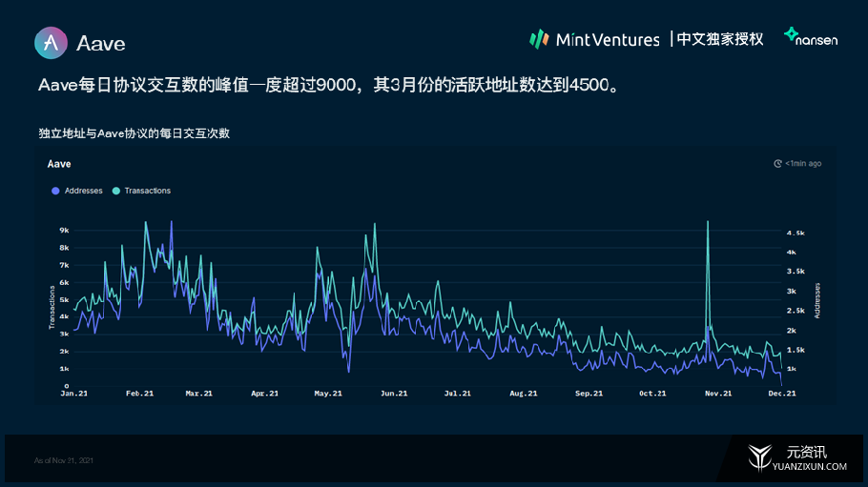Screen dimensions: 868x487
Task: Click the Nansen logo star icon
Action: 791,33
